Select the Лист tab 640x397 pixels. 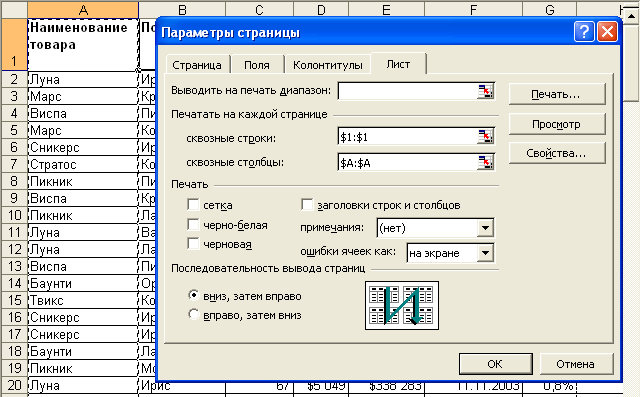point(398,64)
